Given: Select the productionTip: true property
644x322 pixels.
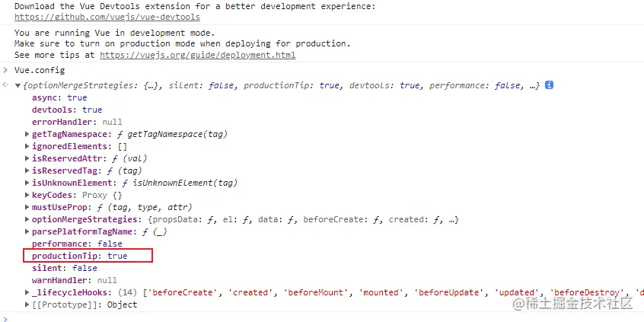Looking at the screenshot, I should (80, 256).
